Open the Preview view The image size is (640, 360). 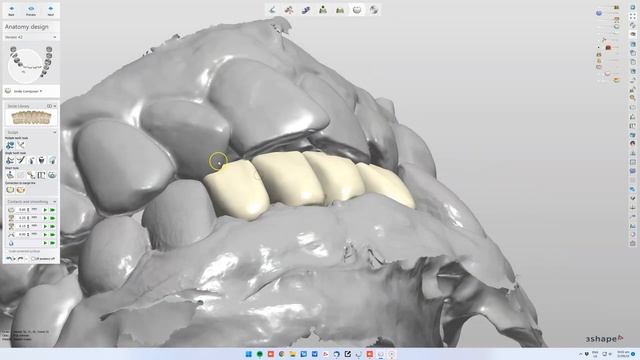click(31, 10)
